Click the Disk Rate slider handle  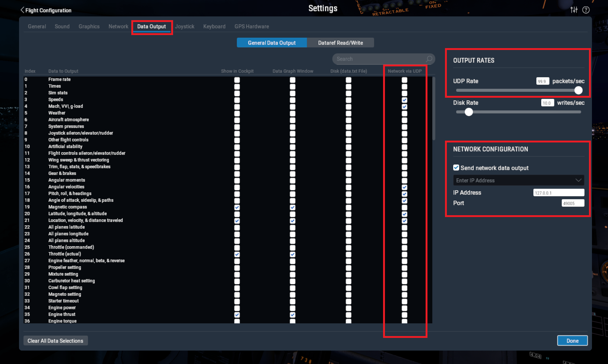(469, 112)
